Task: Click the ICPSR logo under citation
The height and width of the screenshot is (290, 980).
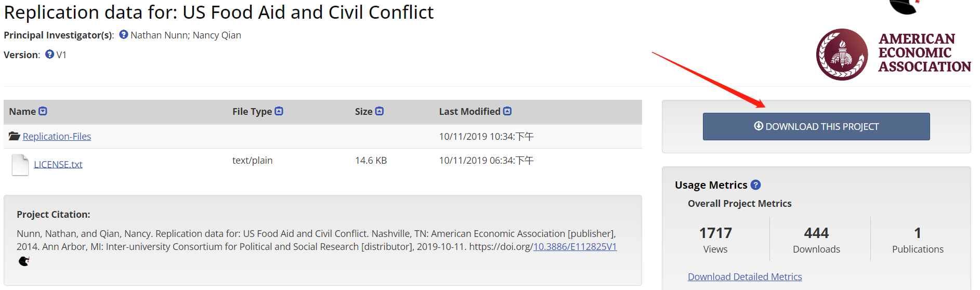Action: click(24, 261)
